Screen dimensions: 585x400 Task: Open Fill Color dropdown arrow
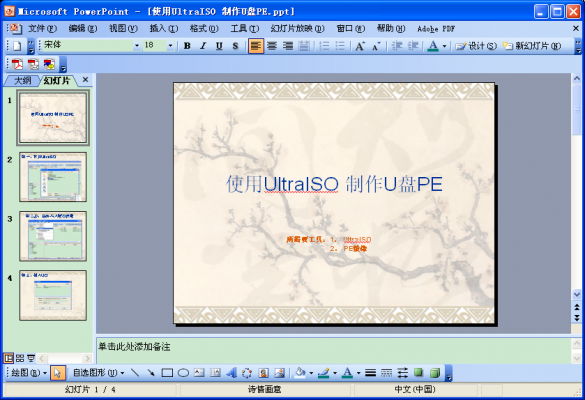(x=311, y=372)
